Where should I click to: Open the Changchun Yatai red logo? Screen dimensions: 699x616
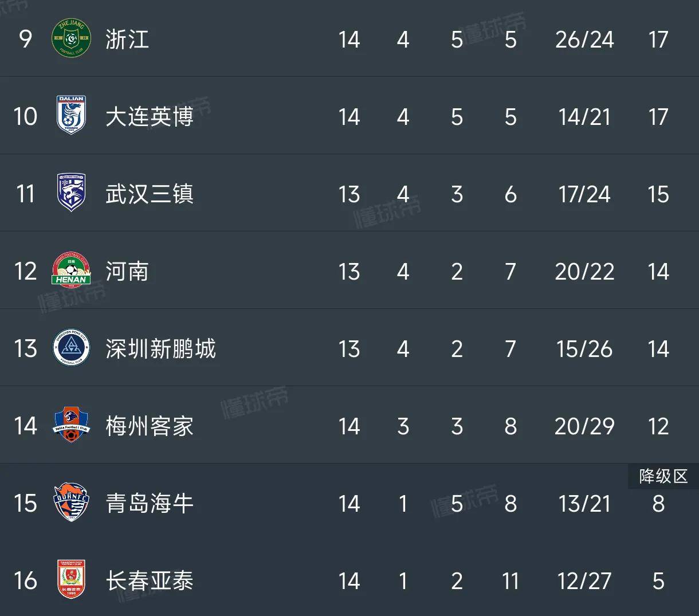[72, 579]
